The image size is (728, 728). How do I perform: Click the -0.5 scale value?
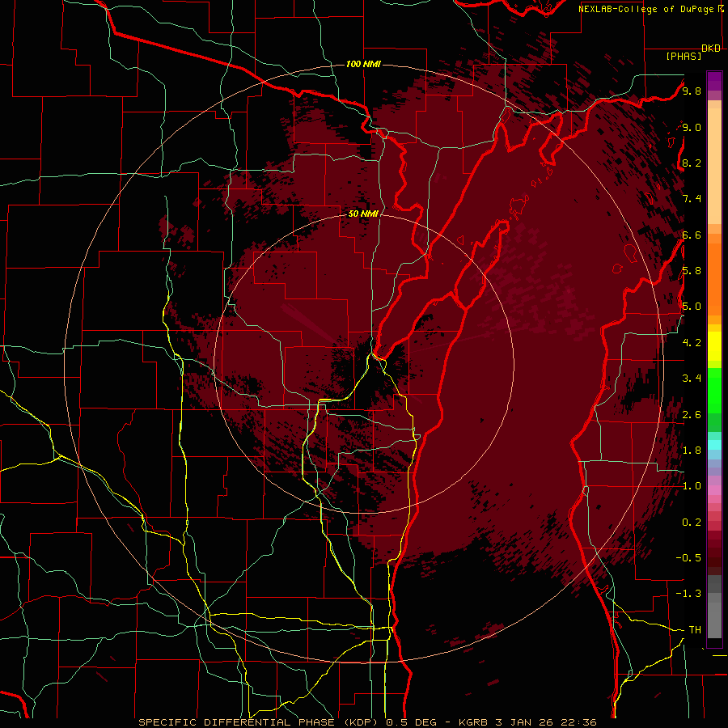pos(688,558)
